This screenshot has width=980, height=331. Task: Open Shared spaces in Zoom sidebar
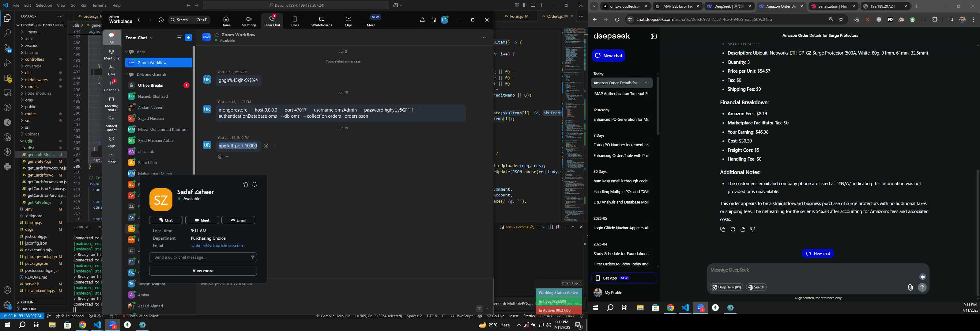[111, 124]
